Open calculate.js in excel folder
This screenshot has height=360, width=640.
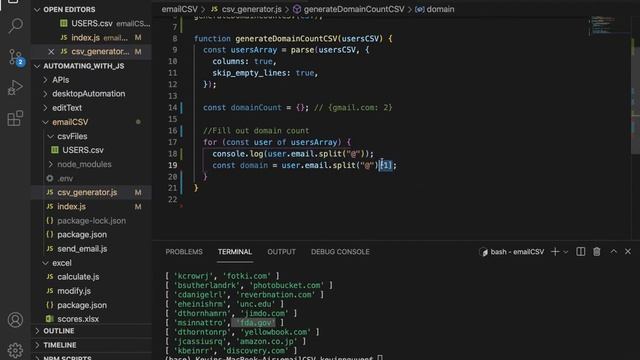[91, 277]
